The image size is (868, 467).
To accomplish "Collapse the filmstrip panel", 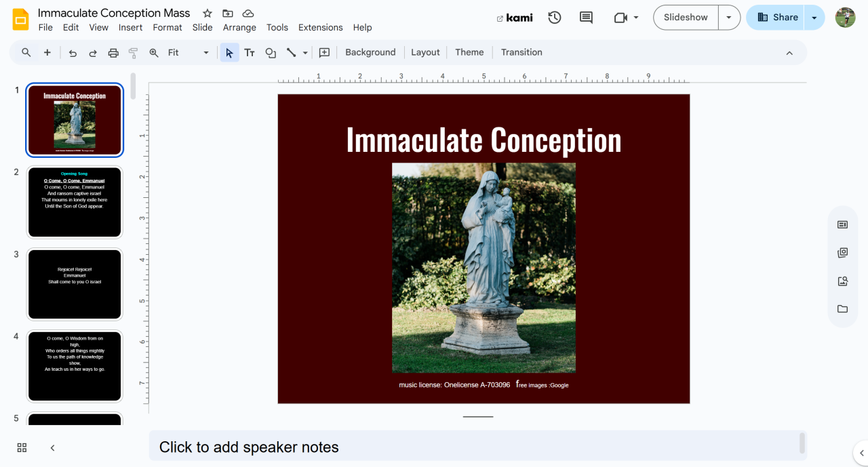I will [x=53, y=447].
